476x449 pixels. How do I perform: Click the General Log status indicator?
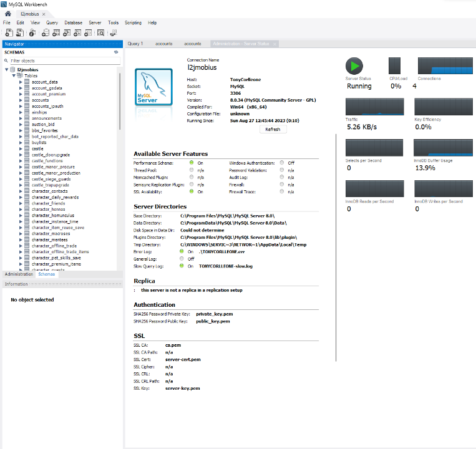[x=182, y=258]
